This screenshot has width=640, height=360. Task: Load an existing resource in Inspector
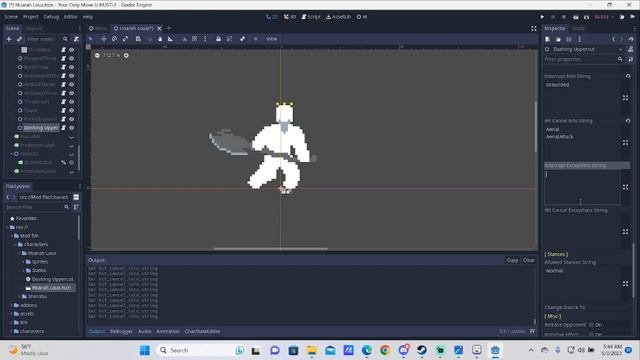point(558,39)
